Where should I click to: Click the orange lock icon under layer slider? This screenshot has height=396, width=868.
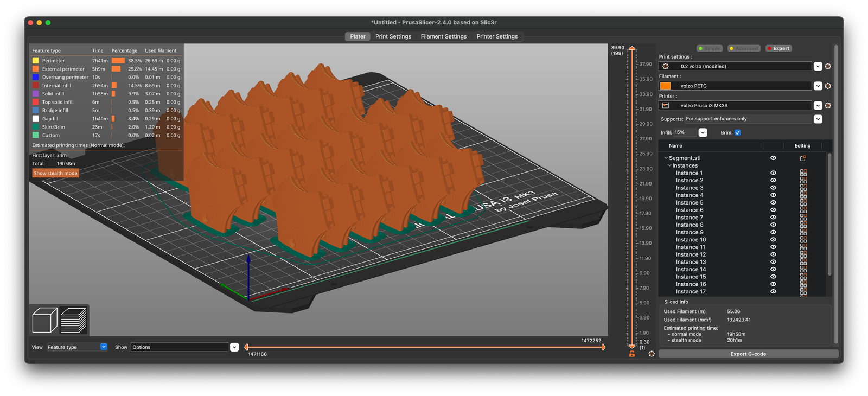[632, 354]
